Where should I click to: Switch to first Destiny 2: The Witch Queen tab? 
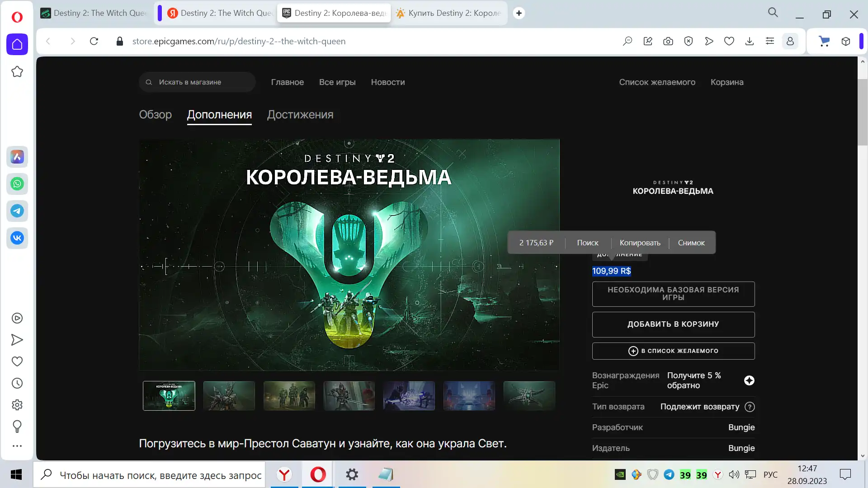pos(94,13)
